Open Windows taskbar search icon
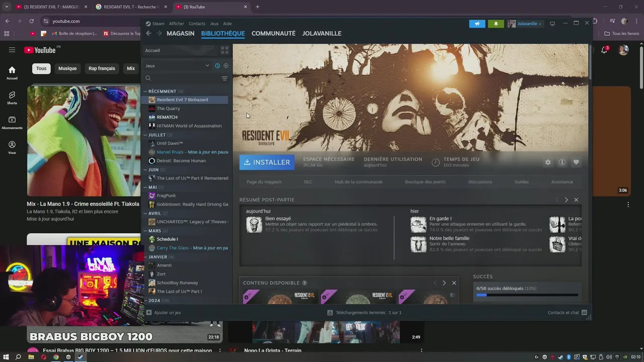The image size is (644, 362). tap(18, 357)
